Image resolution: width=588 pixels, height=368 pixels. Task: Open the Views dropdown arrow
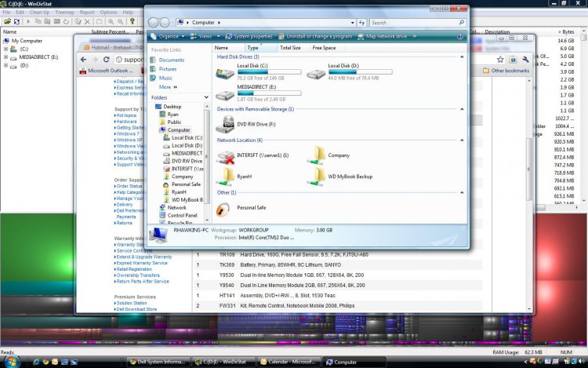pyautogui.click(x=219, y=36)
